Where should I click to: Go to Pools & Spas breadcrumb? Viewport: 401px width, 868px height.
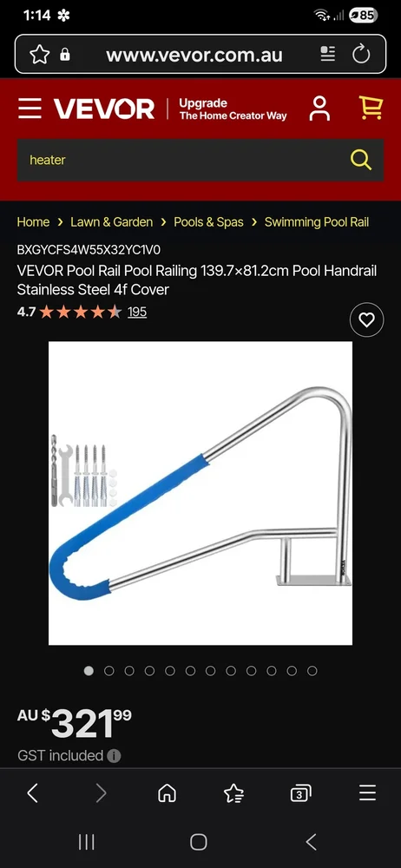click(209, 222)
